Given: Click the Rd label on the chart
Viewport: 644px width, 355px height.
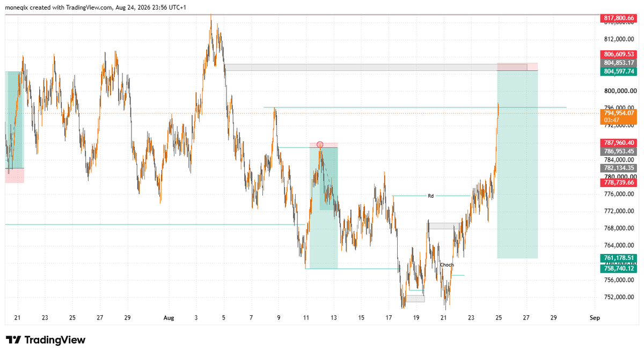Looking at the screenshot, I should (430, 196).
